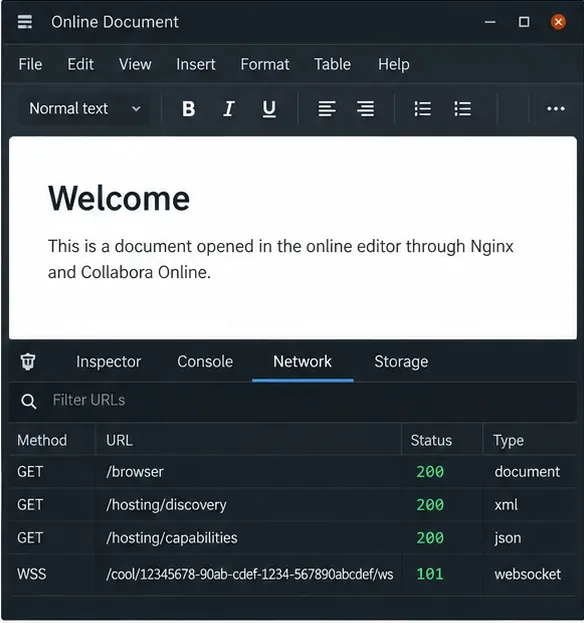Open the File menu
The width and height of the screenshot is (584, 623).
tap(30, 64)
